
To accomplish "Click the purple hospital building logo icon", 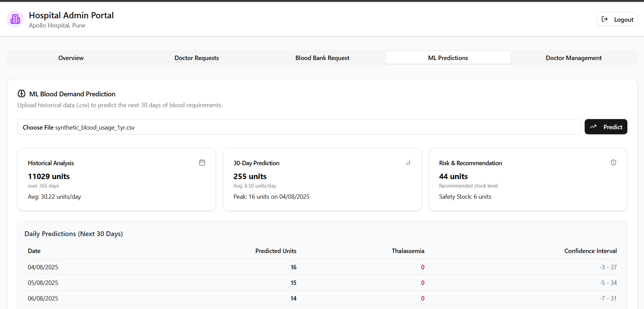I will click(x=15, y=19).
